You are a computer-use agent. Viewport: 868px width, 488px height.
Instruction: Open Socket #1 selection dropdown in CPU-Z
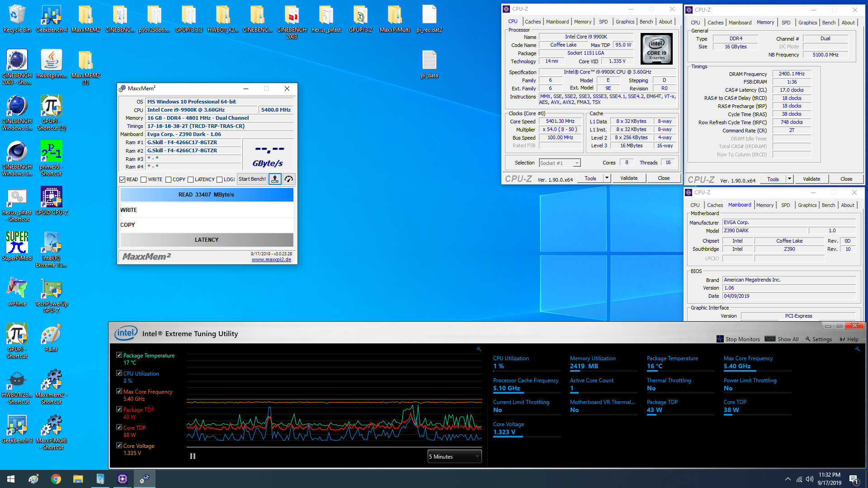point(560,163)
